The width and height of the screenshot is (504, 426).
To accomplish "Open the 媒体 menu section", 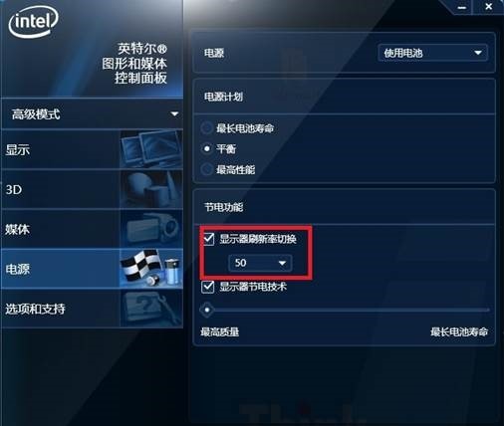I will click(x=17, y=229).
